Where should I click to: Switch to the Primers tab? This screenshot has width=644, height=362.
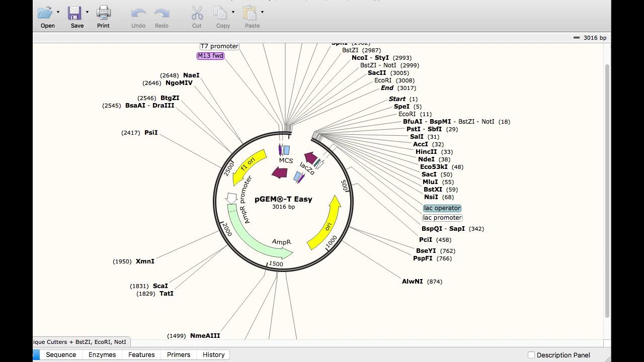tap(179, 354)
